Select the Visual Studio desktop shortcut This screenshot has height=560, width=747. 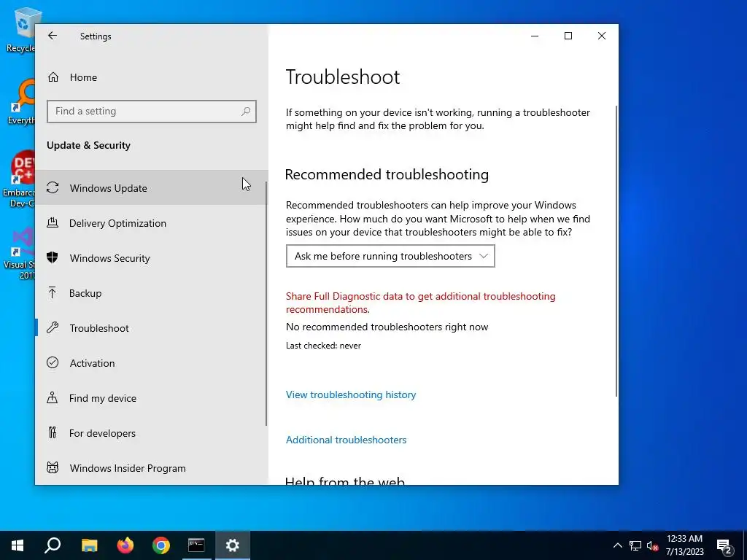click(x=19, y=254)
